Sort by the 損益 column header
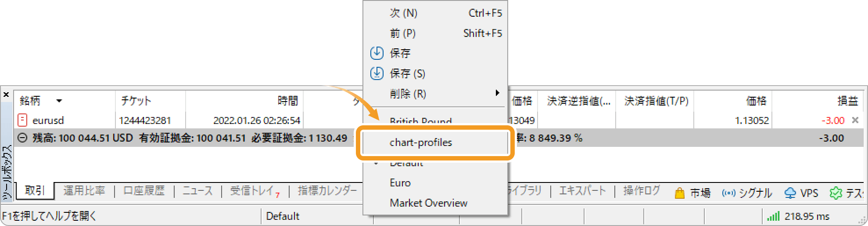The image size is (868, 226). [847, 101]
